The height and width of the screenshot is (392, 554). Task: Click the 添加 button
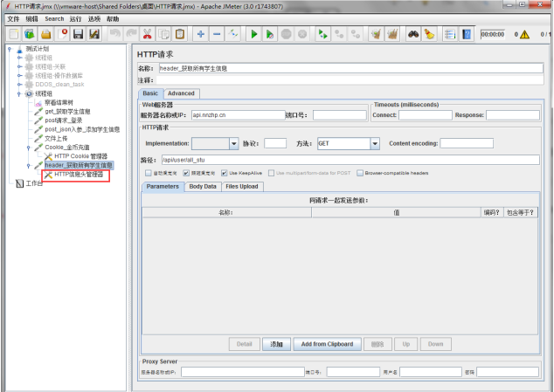[276, 344]
